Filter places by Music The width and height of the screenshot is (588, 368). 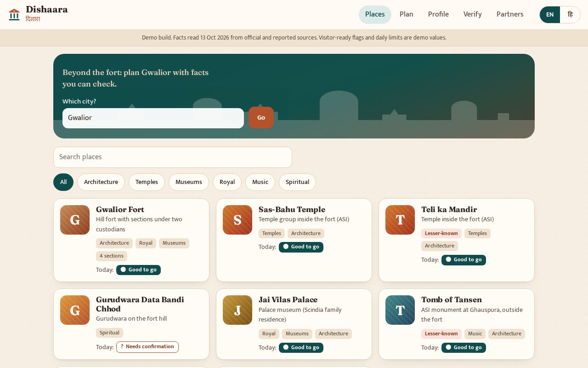(260, 182)
